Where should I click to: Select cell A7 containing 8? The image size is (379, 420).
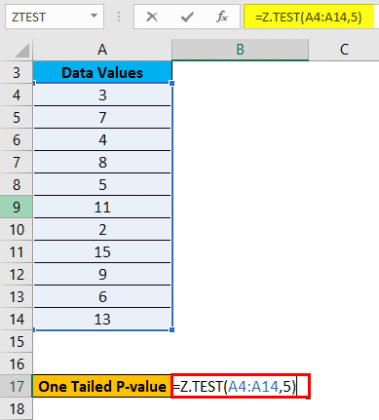(102, 162)
